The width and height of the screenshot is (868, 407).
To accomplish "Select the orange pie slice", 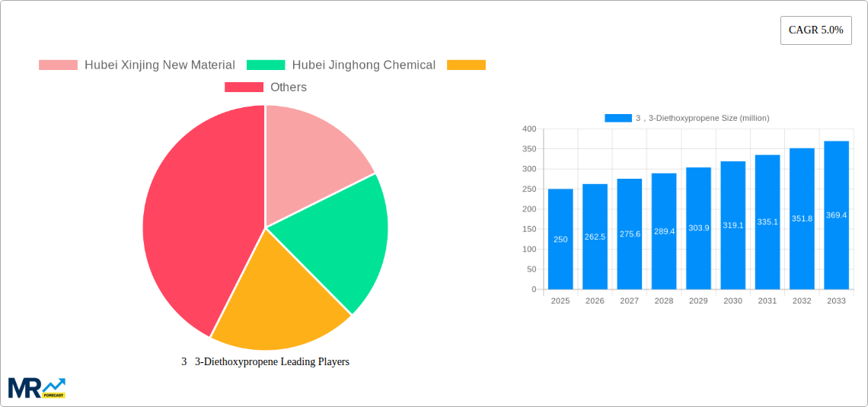I will (274, 304).
